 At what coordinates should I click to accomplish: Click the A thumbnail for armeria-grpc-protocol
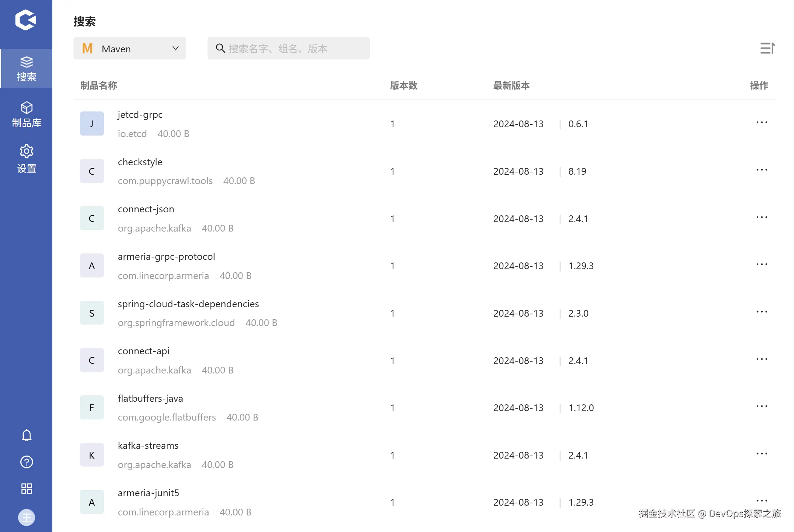point(91,266)
